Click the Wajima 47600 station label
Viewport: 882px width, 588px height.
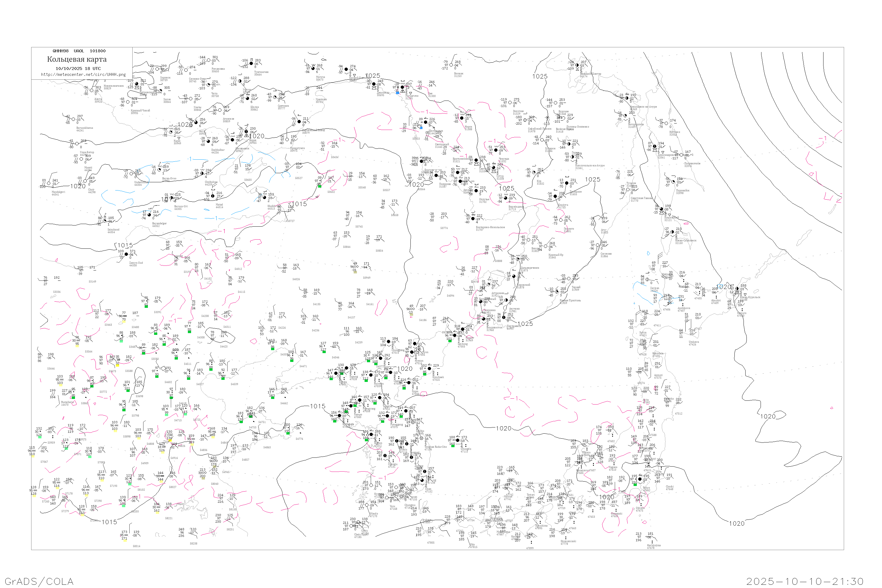[x=587, y=454]
